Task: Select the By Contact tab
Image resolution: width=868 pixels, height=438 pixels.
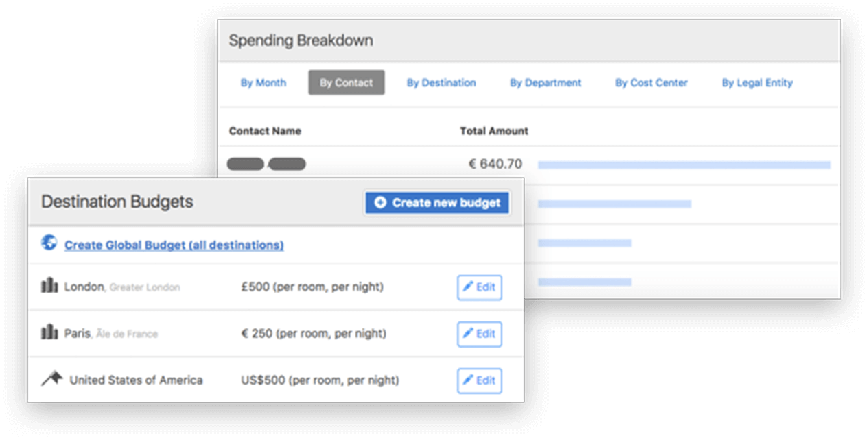Action: [347, 83]
